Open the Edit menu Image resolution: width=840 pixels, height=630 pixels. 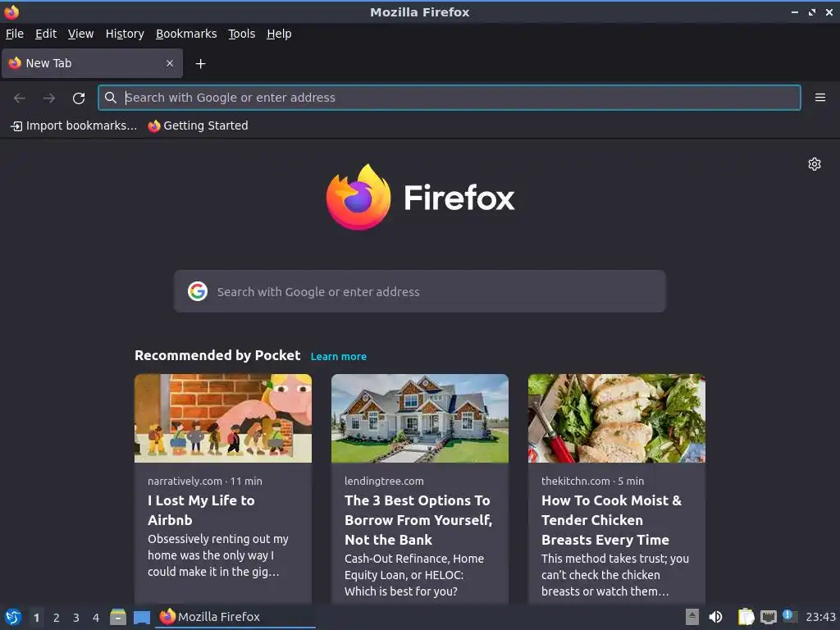tap(46, 34)
